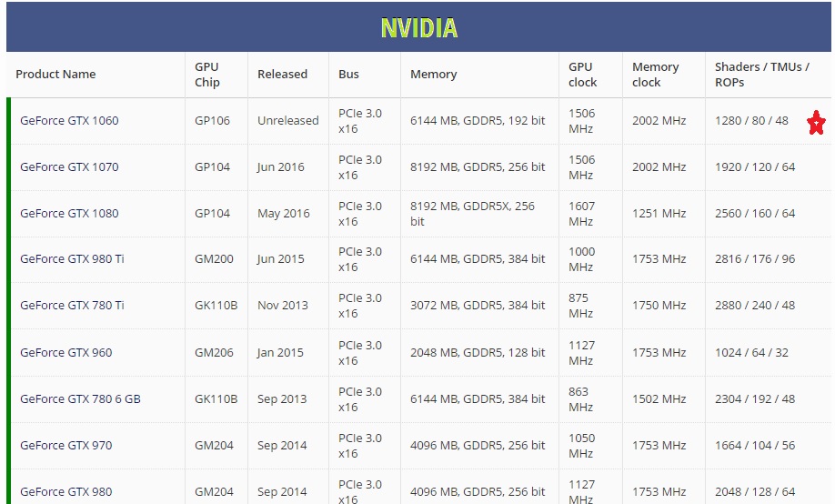Select the 1251 MHz memory clock cell
The width and height of the screenshot is (835, 504).
click(x=659, y=213)
